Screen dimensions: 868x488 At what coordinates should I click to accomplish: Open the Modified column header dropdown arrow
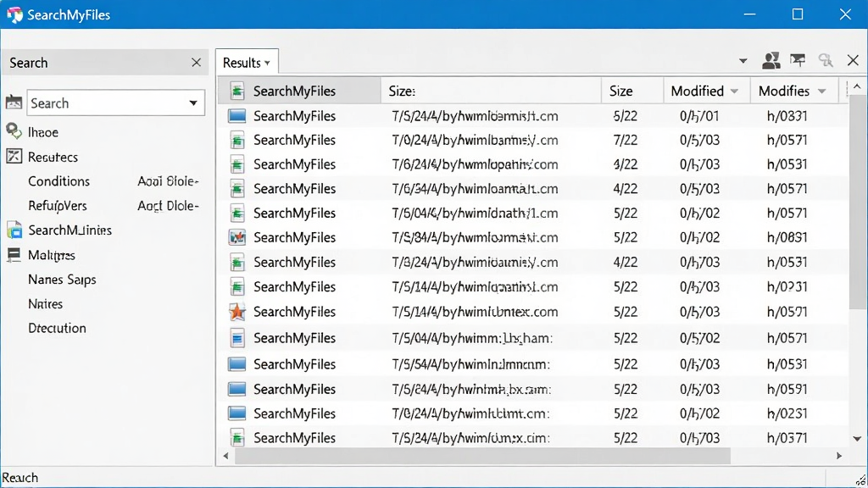pos(735,91)
